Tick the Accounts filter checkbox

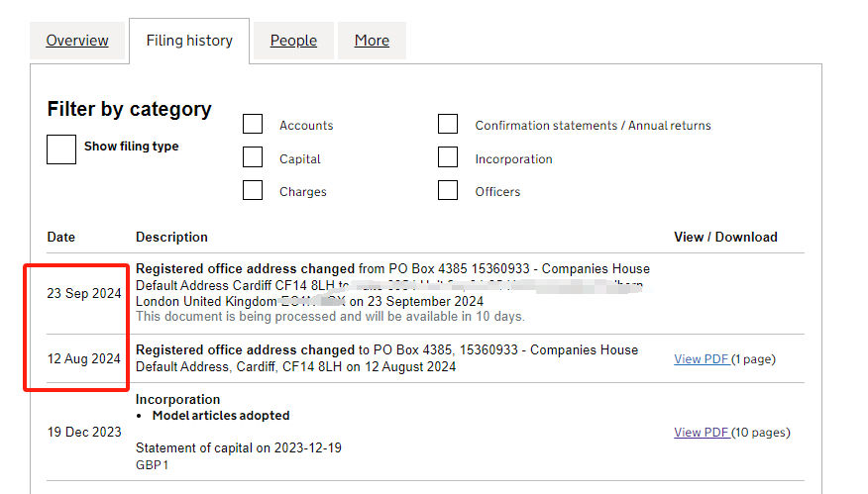pyautogui.click(x=253, y=124)
